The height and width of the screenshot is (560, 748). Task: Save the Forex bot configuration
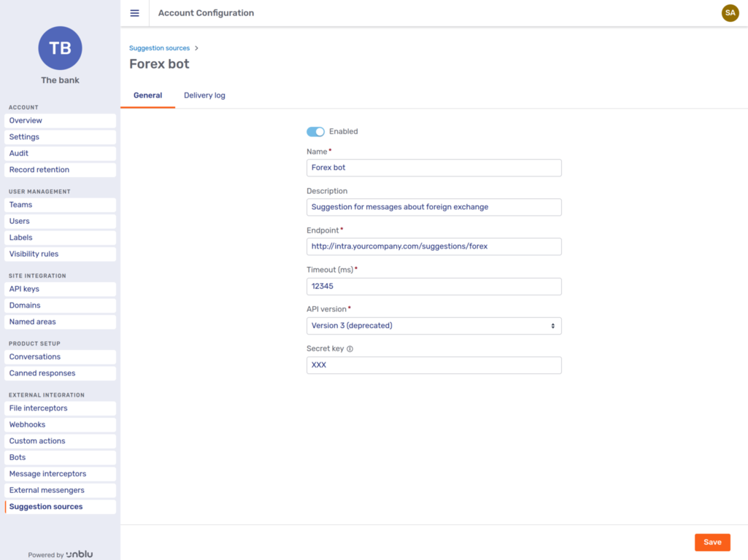712,542
